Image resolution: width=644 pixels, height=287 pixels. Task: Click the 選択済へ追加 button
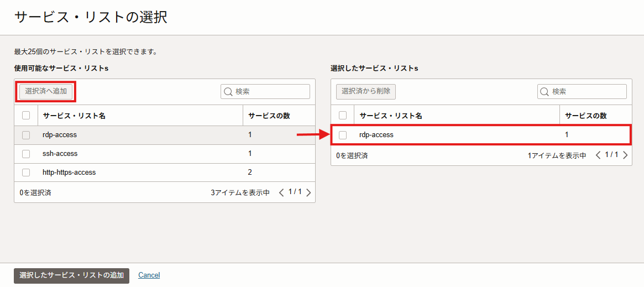[x=46, y=91]
